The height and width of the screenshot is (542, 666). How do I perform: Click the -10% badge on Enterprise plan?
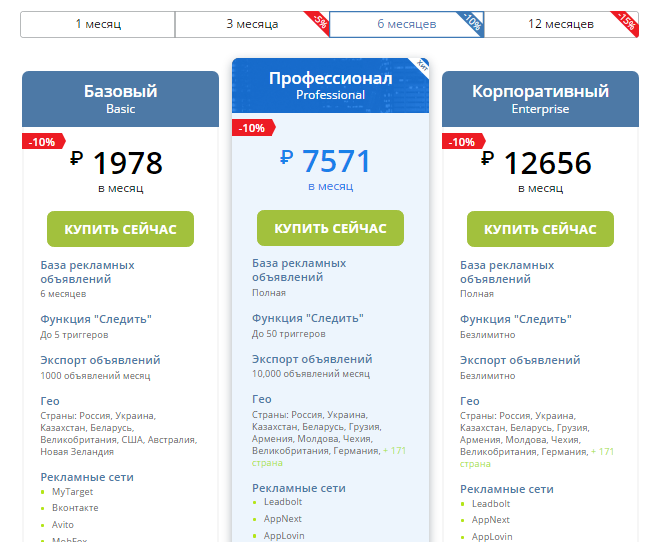tap(463, 141)
